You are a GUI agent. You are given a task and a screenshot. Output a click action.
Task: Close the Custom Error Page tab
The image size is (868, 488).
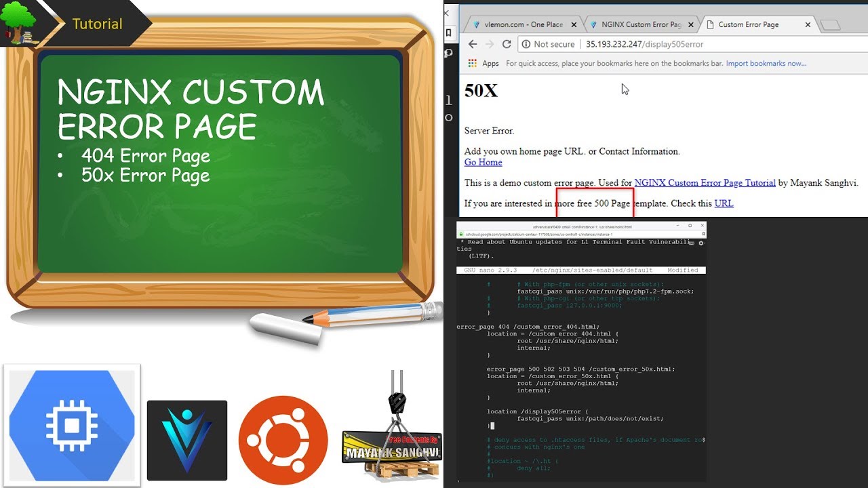click(x=808, y=24)
